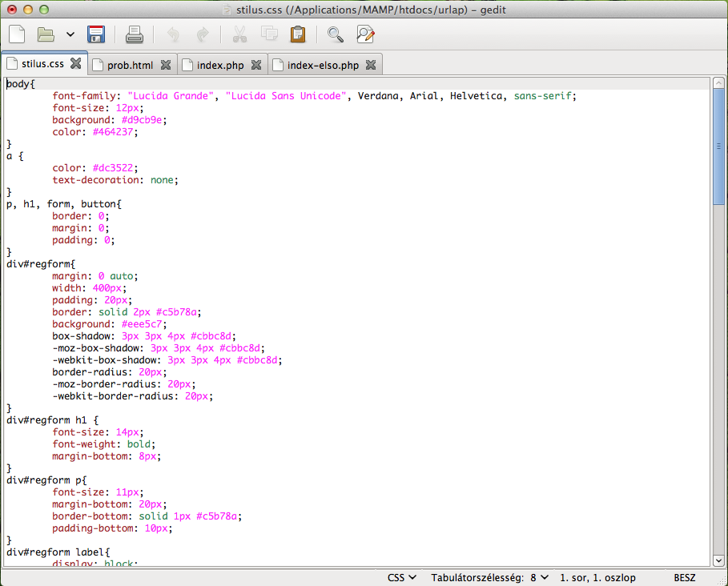Click the BESZ insert mode indicator
Screen dimensions: 728x586
point(685,578)
